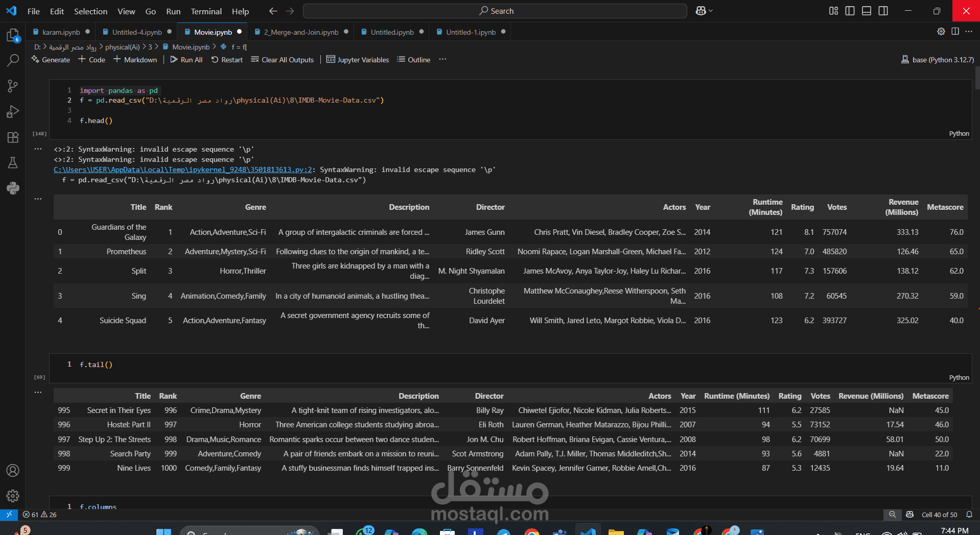Toggle the bottom panel
980x535 pixels.
[867, 11]
